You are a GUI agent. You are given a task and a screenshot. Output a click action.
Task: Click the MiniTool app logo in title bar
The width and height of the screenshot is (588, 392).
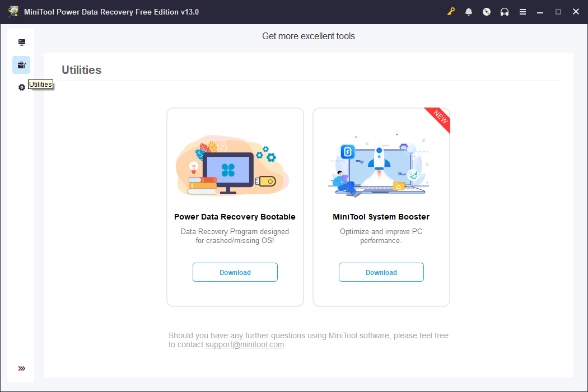pyautogui.click(x=13, y=12)
